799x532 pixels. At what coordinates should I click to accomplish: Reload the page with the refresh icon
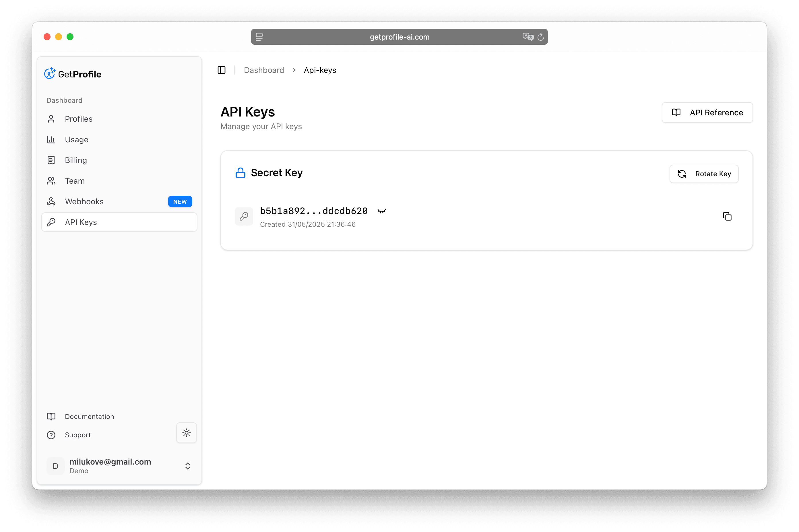tap(540, 37)
